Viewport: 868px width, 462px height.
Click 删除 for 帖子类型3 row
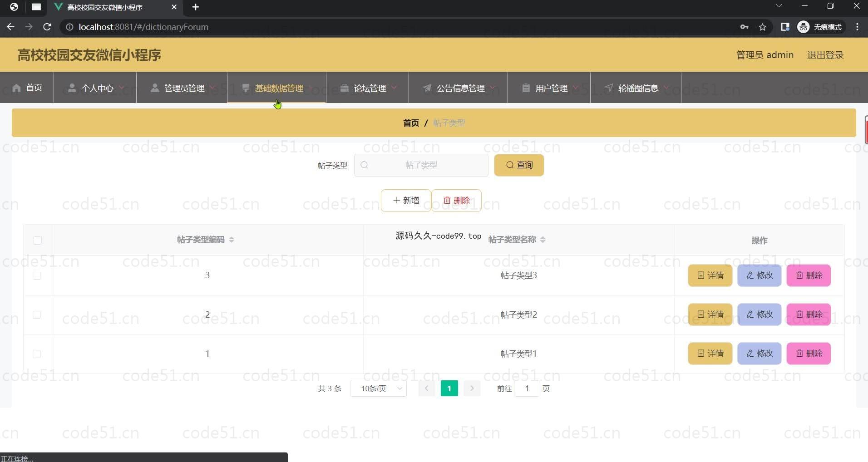click(809, 275)
